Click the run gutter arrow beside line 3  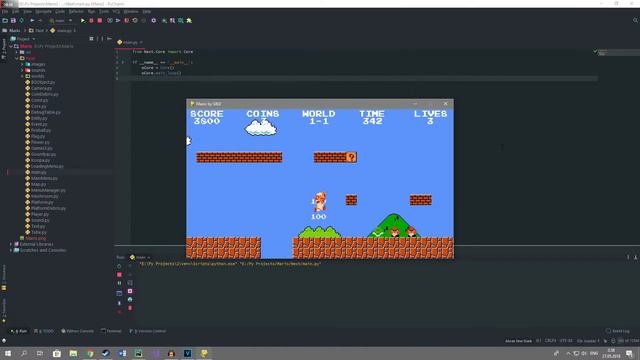(123, 62)
